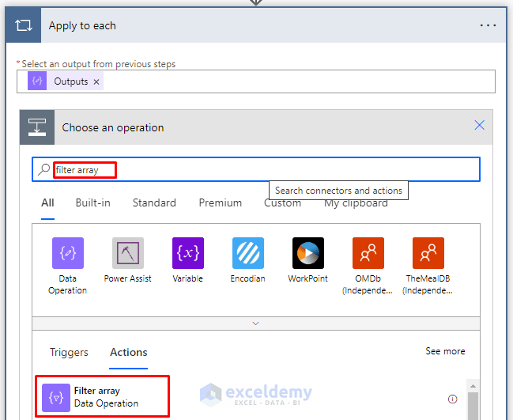Close the Choose an operation panel
Viewport: 513px width, 420px height.
(479, 125)
